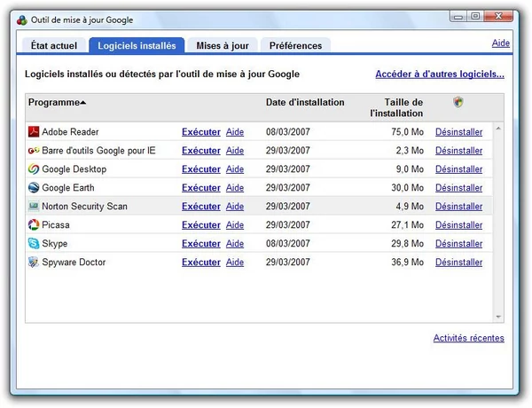Select the Logiciels installés tab
Viewport: 532px width, 408px height.
[137, 45]
